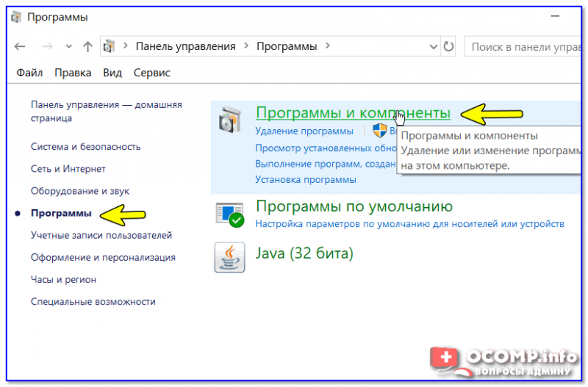Open the address bar history dropdown
This screenshot has width=588, height=387.
point(434,47)
